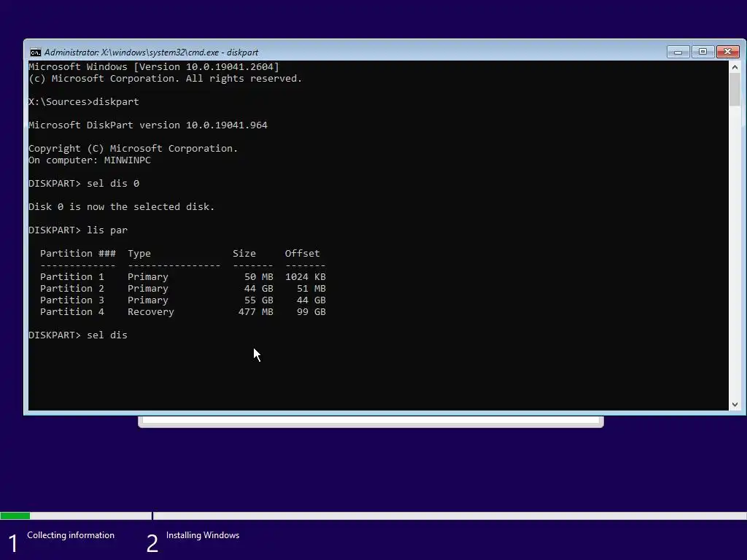
Task: Click the 'Partition 2' row label
Action: (72, 289)
